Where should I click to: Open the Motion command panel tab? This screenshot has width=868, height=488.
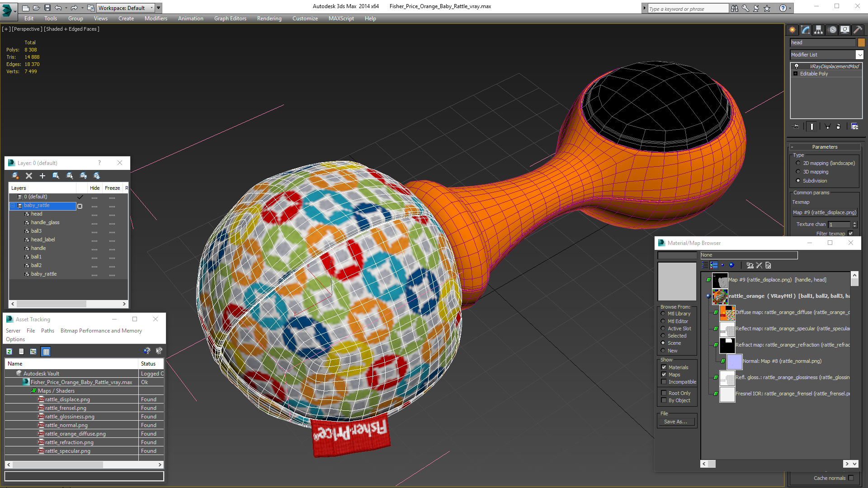click(832, 30)
